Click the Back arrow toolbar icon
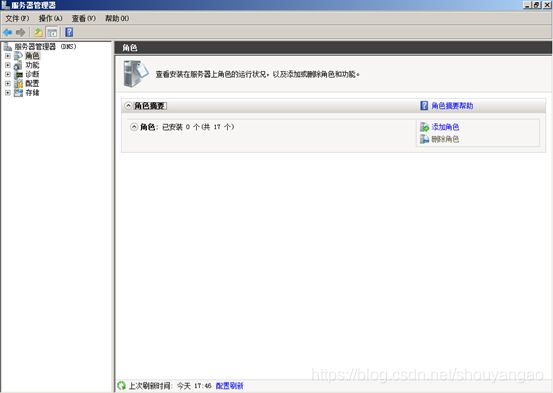The height and width of the screenshot is (393, 553). pos(8,32)
